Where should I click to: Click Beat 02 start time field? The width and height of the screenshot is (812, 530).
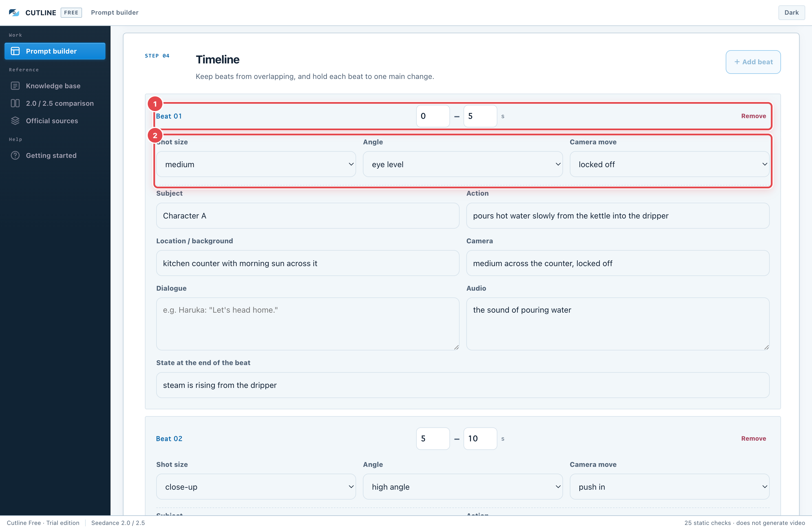coord(433,439)
